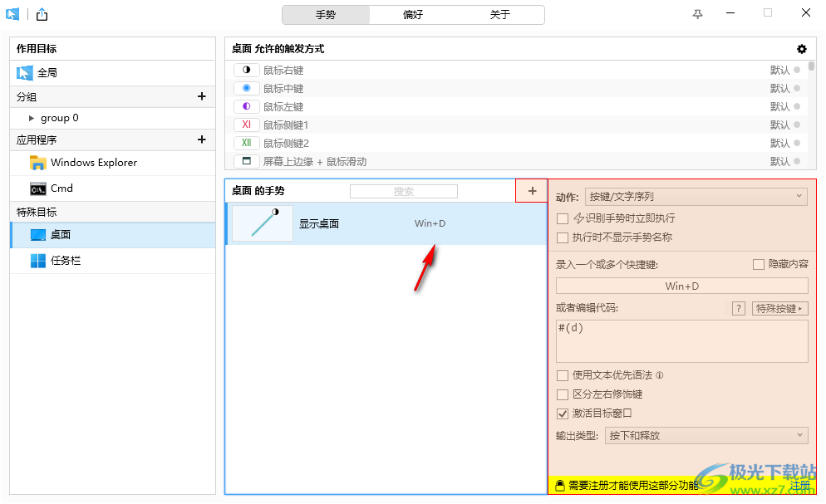The height and width of the screenshot is (504, 826).
Task: Add a new group with plus icon
Action: tap(202, 96)
